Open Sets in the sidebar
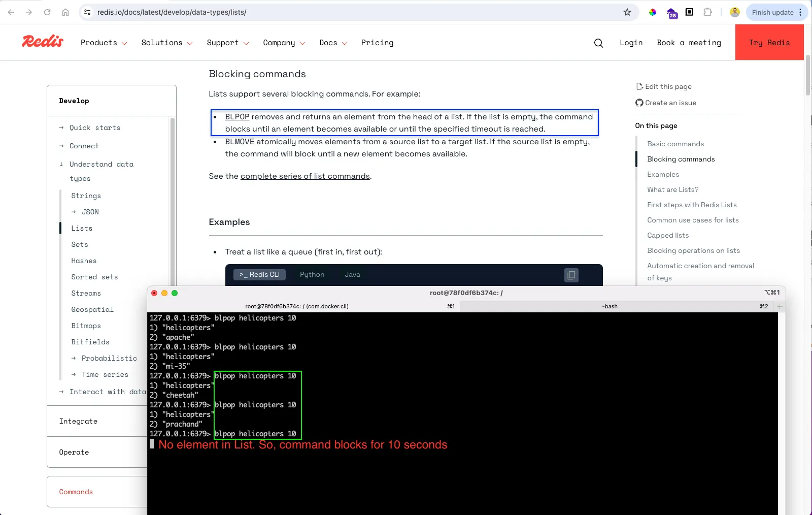The width and height of the screenshot is (812, 515). pyautogui.click(x=80, y=245)
